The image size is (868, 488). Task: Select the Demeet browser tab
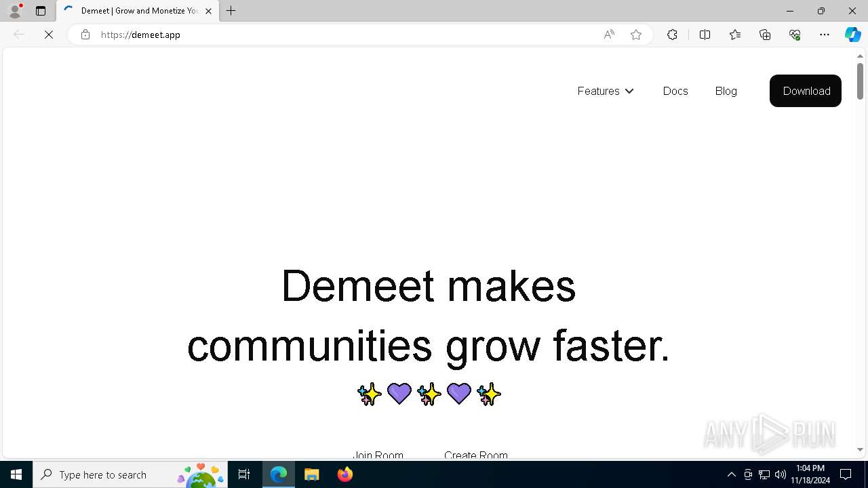click(x=138, y=11)
